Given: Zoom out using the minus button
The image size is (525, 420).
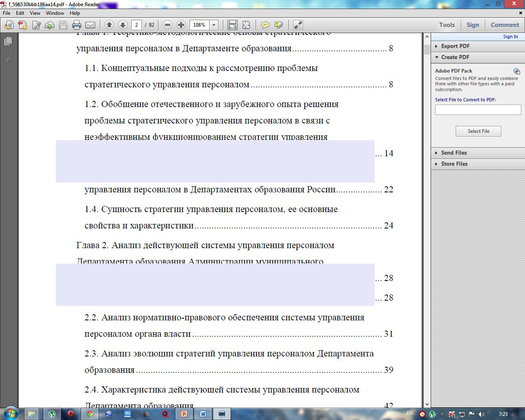Looking at the screenshot, I should click(167, 25).
